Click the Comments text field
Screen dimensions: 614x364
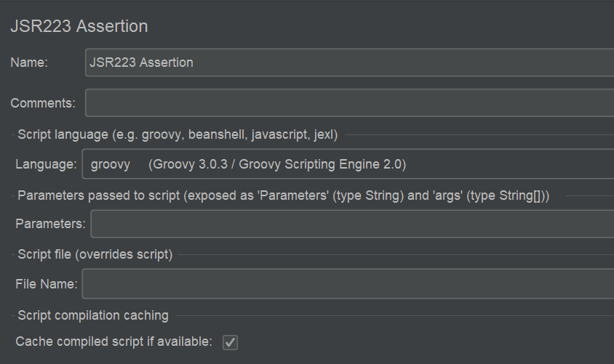(x=349, y=103)
